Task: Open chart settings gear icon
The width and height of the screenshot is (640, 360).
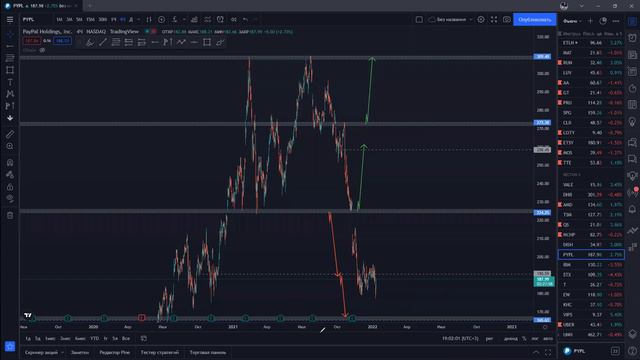Action: point(481,20)
